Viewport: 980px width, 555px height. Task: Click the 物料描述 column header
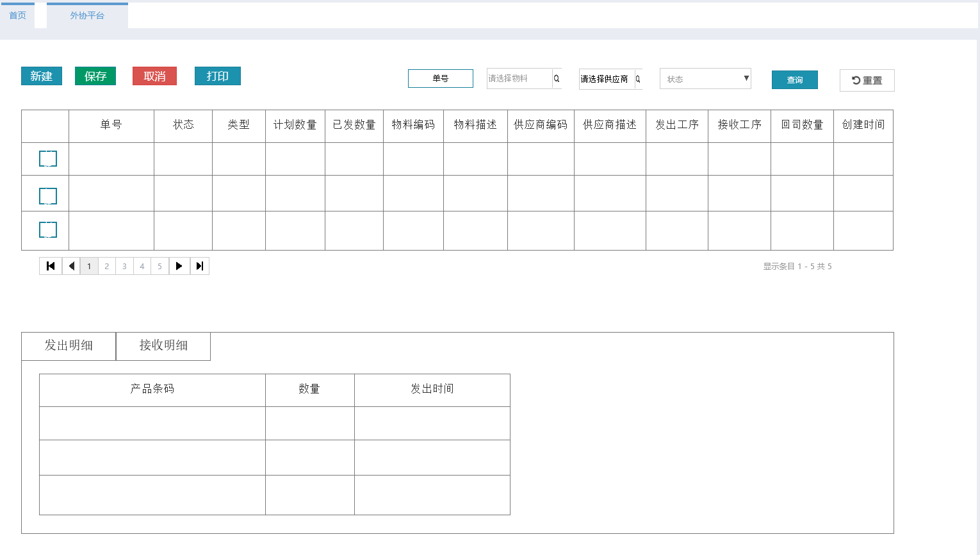[476, 126]
